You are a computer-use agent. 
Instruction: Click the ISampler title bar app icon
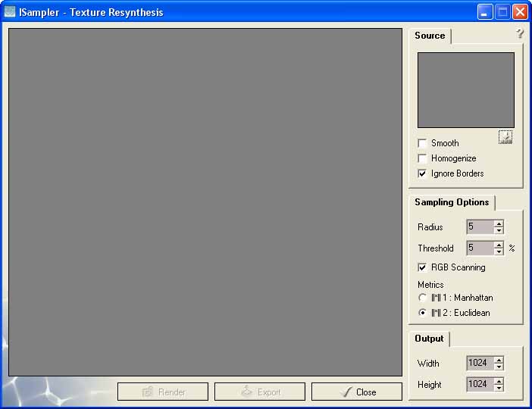click(10, 12)
